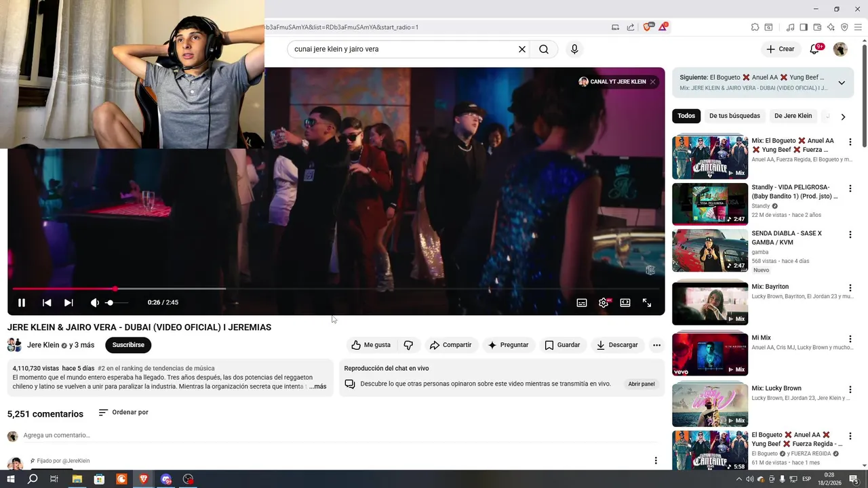Viewport: 868px width, 488px height.
Task: Subscribe with the Suscribirse button
Action: pyautogui.click(x=128, y=345)
